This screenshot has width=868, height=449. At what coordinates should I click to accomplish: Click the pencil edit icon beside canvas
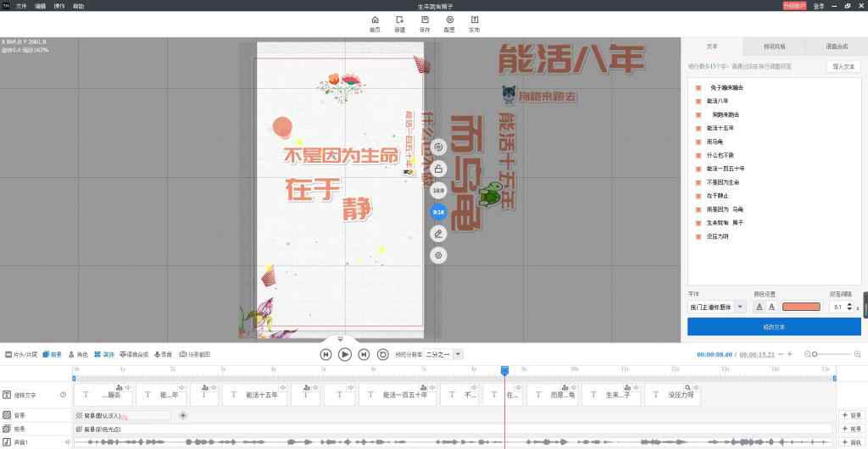(x=438, y=233)
